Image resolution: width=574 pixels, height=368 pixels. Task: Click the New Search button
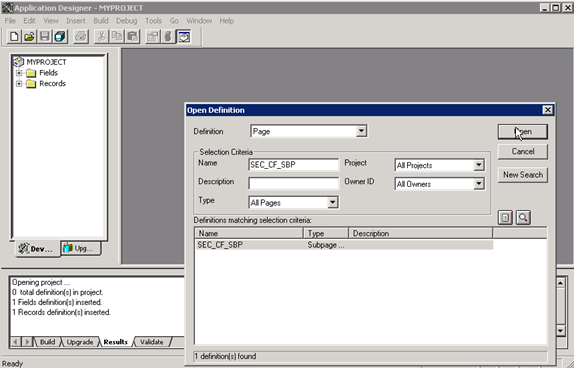point(523,175)
